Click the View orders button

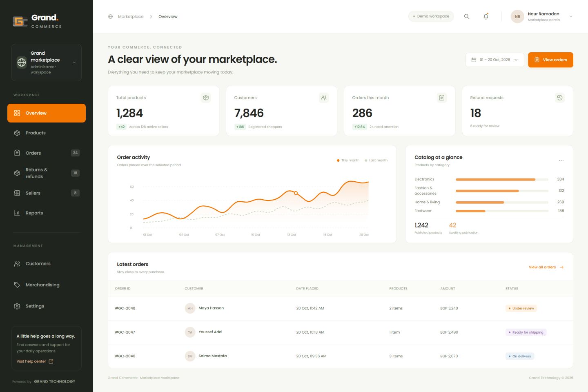(550, 60)
